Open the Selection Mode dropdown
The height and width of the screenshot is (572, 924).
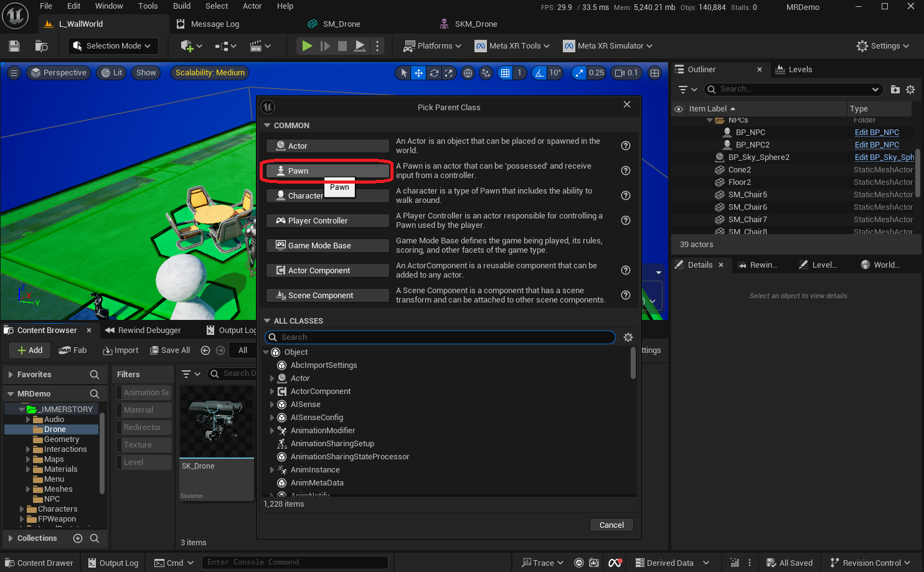pos(113,46)
